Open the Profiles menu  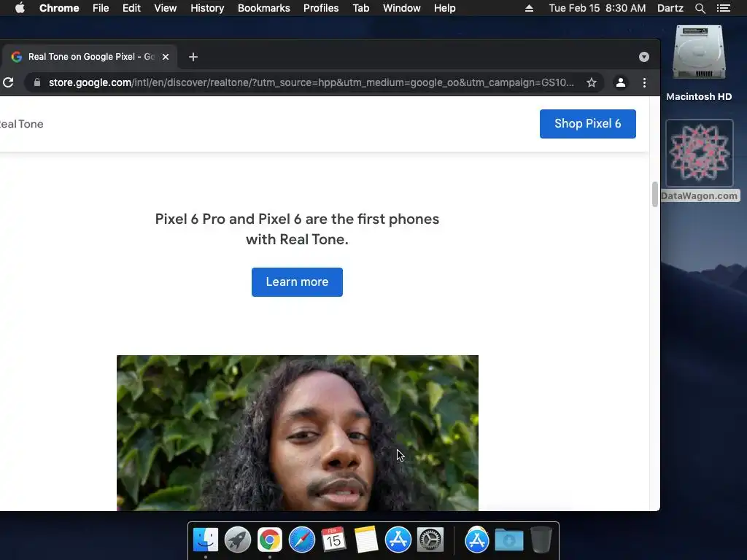[x=321, y=8]
